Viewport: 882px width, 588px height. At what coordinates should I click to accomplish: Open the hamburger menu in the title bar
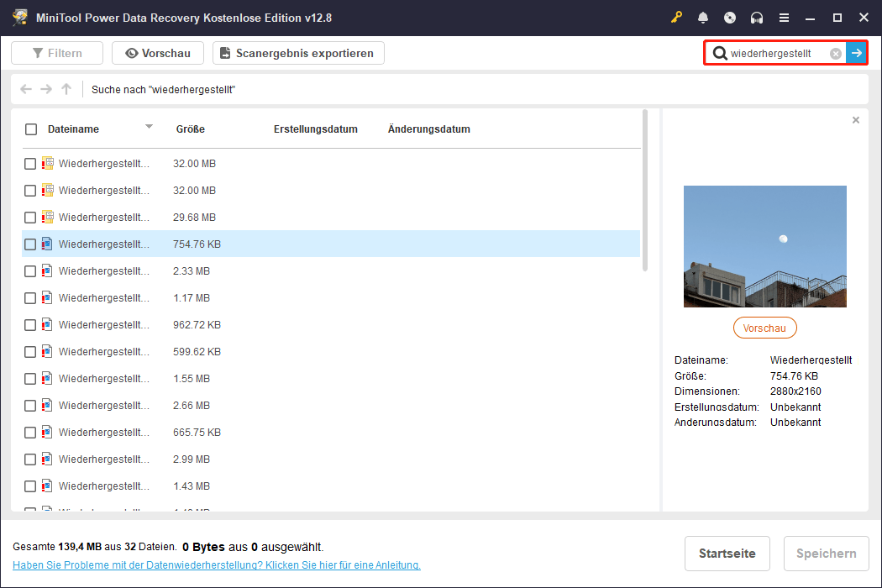(x=784, y=17)
